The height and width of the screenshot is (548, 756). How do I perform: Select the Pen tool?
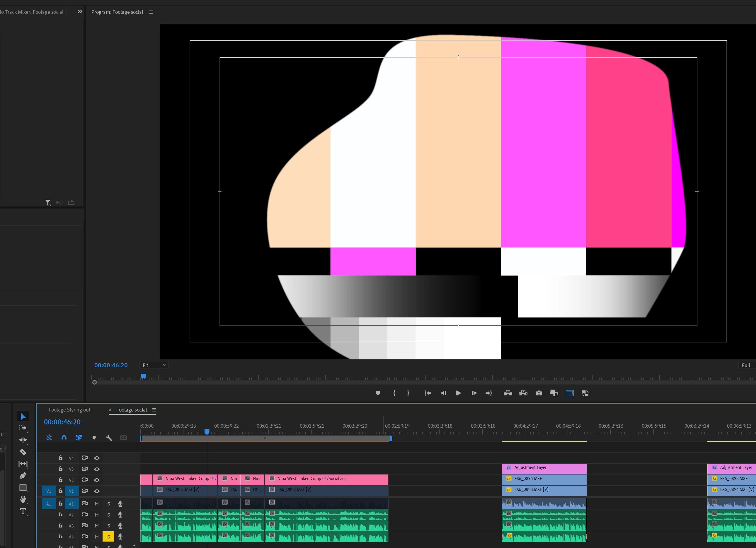tap(23, 476)
